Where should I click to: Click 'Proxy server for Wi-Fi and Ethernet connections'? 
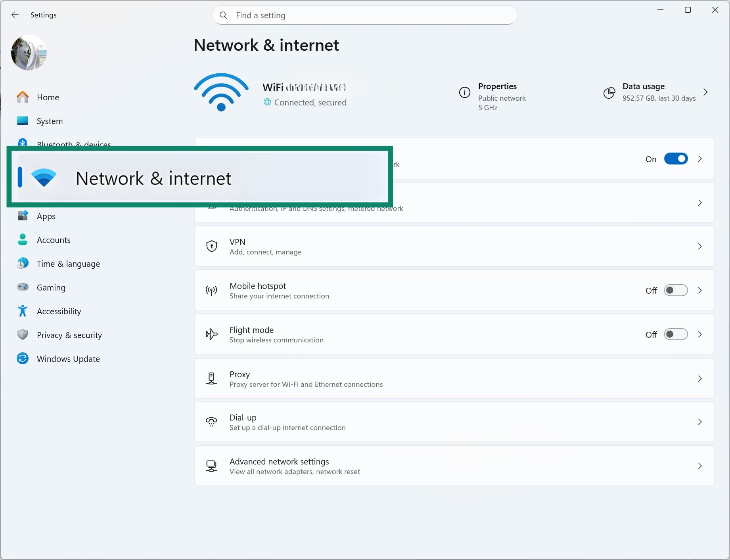pyautogui.click(x=306, y=384)
